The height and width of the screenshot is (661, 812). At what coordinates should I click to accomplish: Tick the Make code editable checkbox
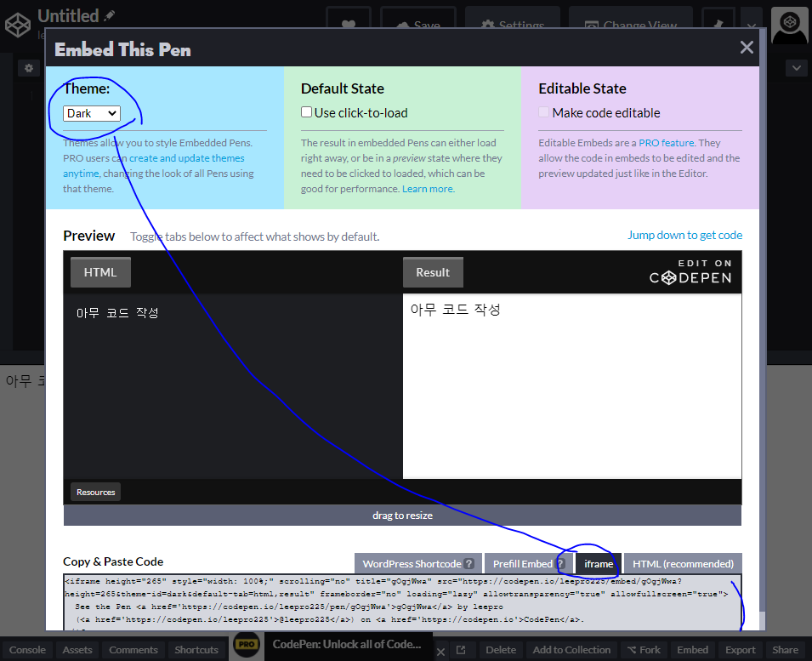(x=544, y=112)
